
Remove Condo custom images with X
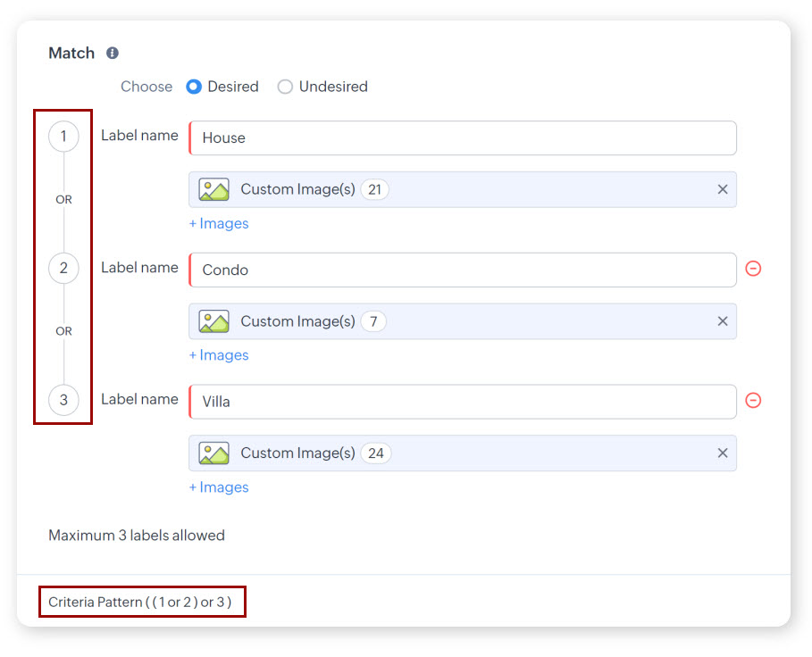click(x=723, y=321)
